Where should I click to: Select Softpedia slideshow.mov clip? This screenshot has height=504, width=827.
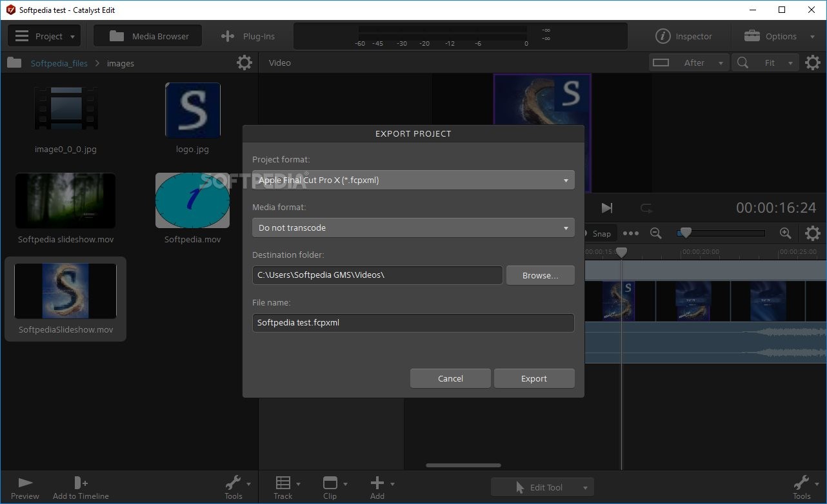(x=66, y=200)
